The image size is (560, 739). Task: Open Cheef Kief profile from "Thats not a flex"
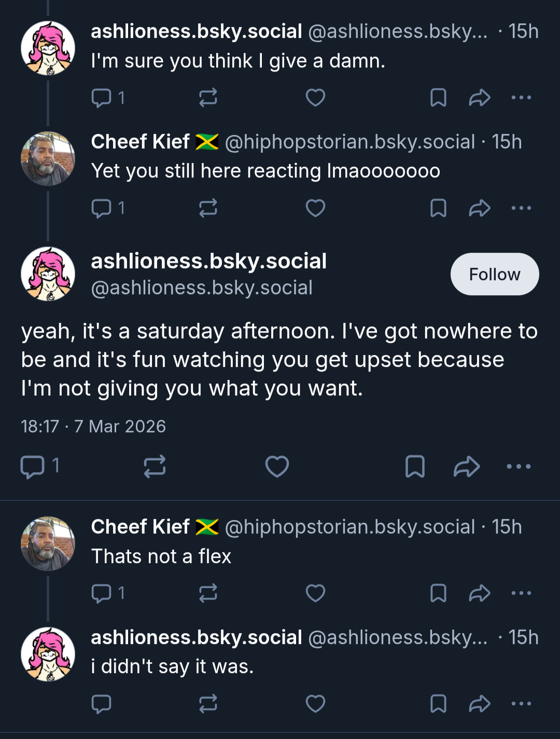(x=140, y=526)
